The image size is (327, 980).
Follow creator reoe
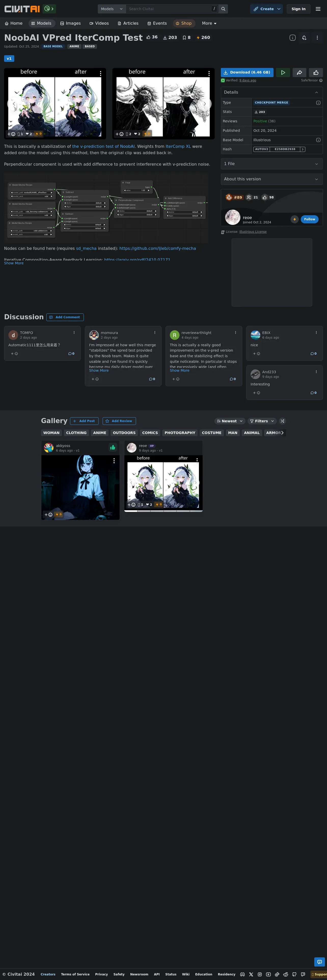tap(309, 219)
